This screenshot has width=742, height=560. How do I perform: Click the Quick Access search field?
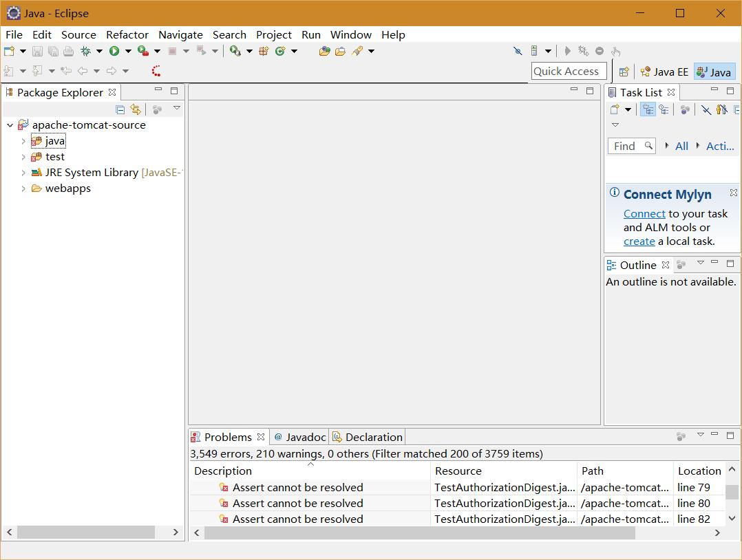tap(569, 72)
